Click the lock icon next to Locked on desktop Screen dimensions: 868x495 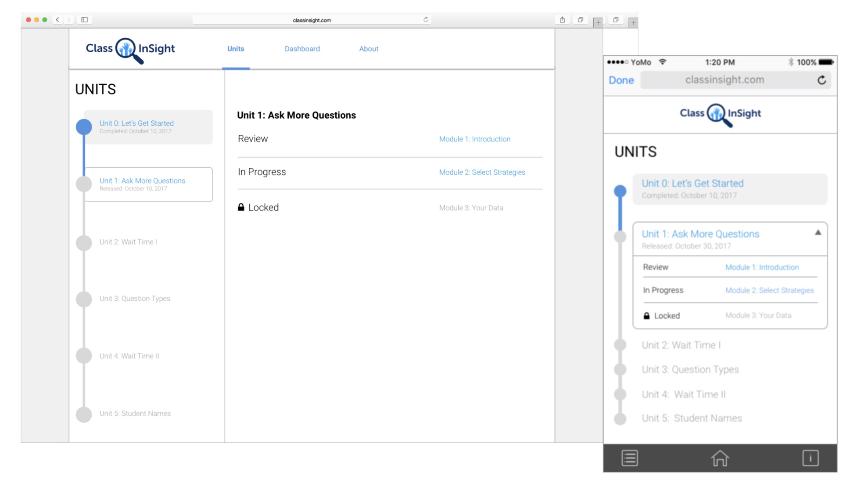pyautogui.click(x=241, y=207)
